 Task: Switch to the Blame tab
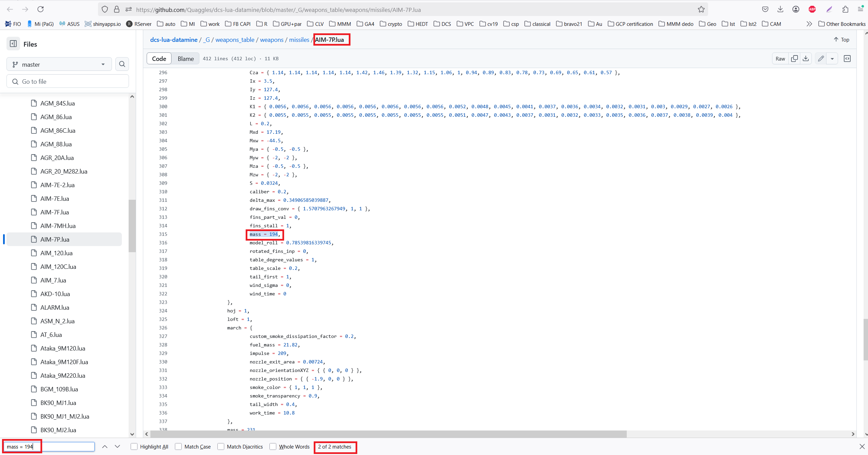click(x=185, y=59)
